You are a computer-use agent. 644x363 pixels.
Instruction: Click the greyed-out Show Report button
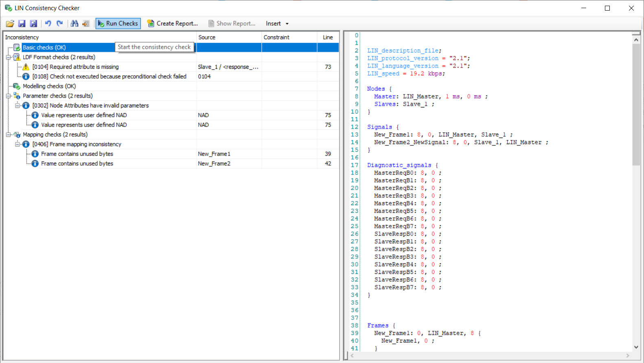click(x=232, y=24)
